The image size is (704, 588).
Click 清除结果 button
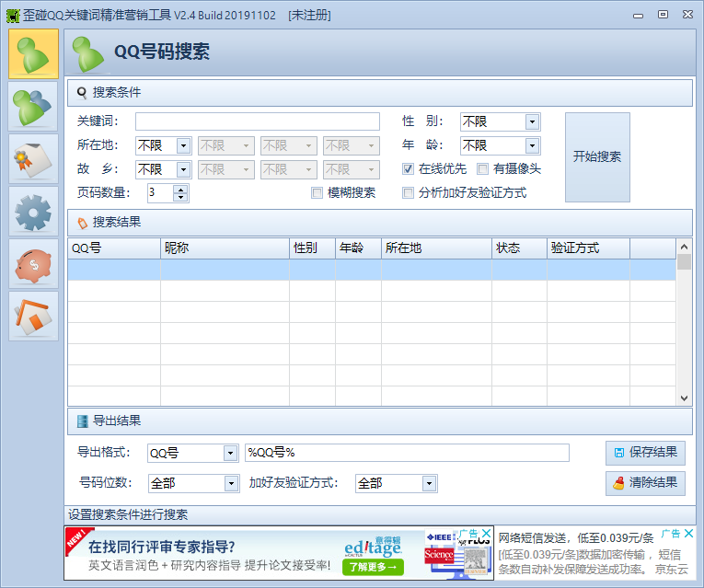(645, 483)
